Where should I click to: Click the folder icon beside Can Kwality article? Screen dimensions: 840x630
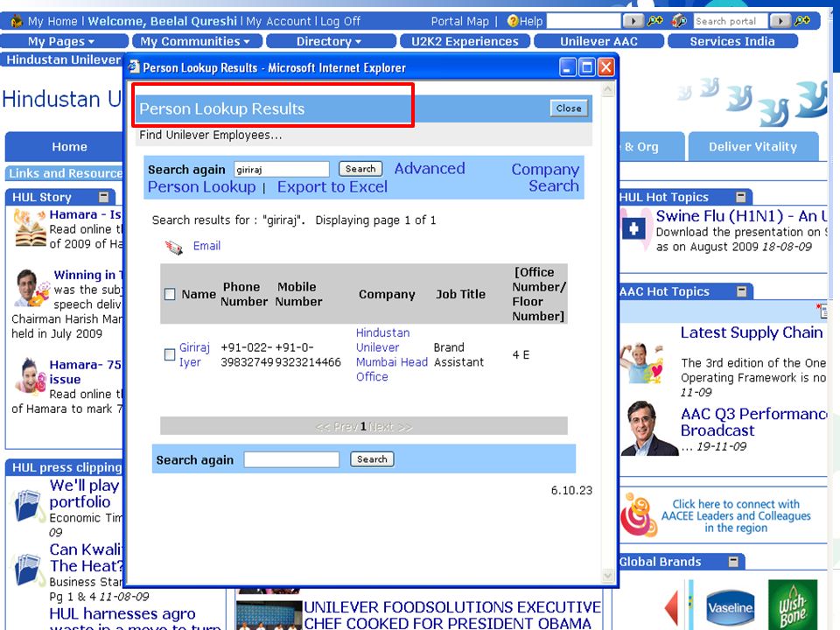pos(27,570)
